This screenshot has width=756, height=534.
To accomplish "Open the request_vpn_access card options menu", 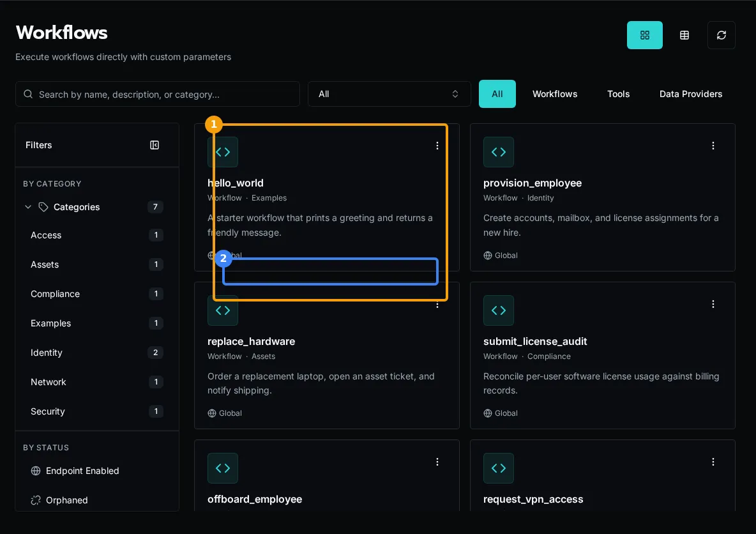I will [x=713, y=462].
